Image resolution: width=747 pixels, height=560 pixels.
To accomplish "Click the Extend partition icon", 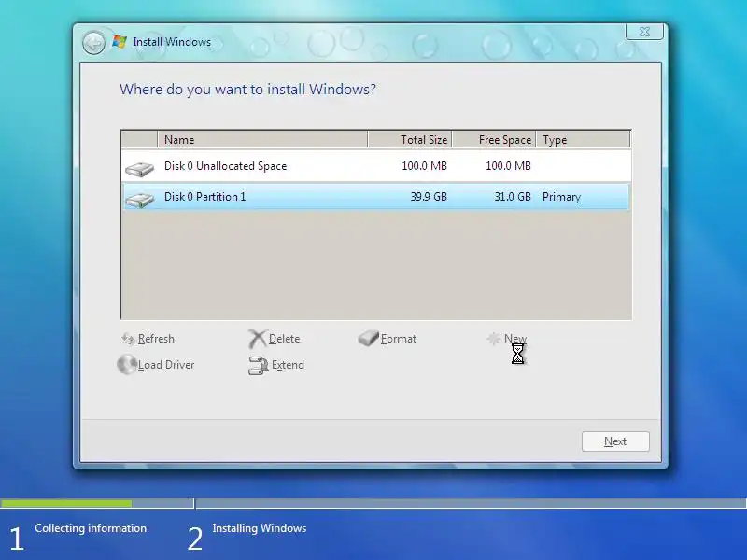I will pyautogui.click(x=259, y=366).
